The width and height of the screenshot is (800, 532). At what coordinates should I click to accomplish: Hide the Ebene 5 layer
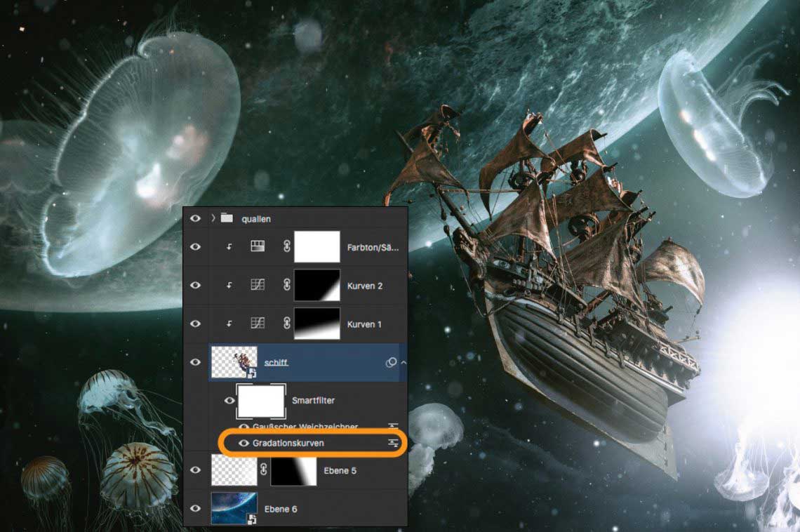(x=195, y=470)
